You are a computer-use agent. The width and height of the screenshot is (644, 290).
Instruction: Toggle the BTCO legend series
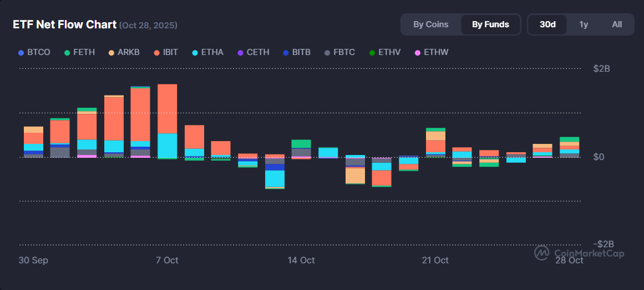coord(34,52)
